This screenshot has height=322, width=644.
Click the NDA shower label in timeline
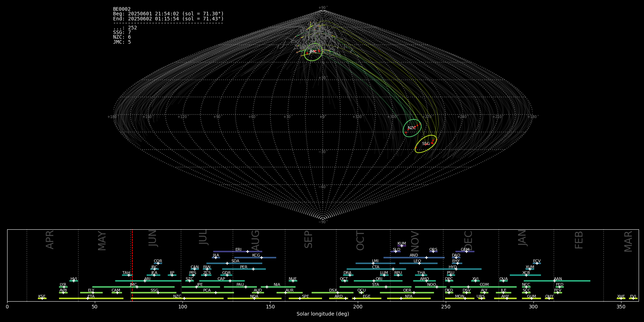coord(254,297)
